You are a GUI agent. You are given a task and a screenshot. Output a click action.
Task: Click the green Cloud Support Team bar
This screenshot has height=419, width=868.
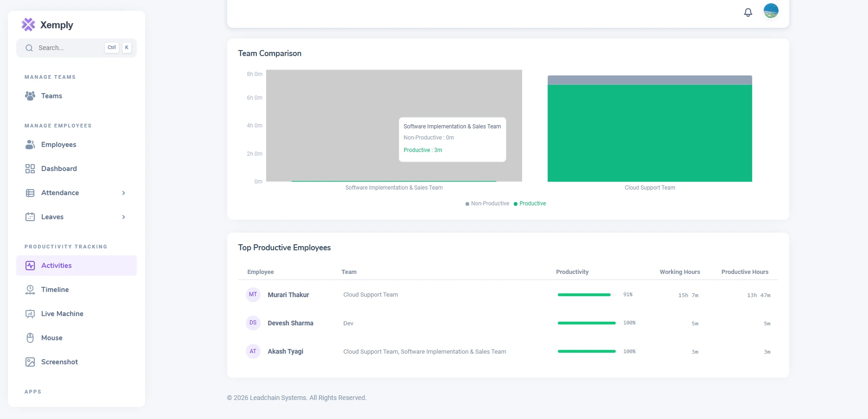[x=650, y=133]
